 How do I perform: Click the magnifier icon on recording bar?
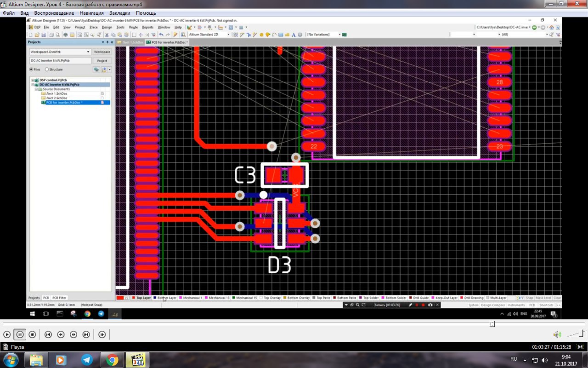357,305
